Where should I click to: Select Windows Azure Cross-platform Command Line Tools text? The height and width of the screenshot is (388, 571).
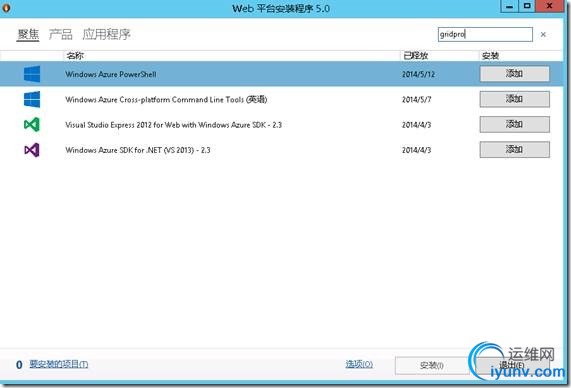pyautogui.click(x=166, y=99)
